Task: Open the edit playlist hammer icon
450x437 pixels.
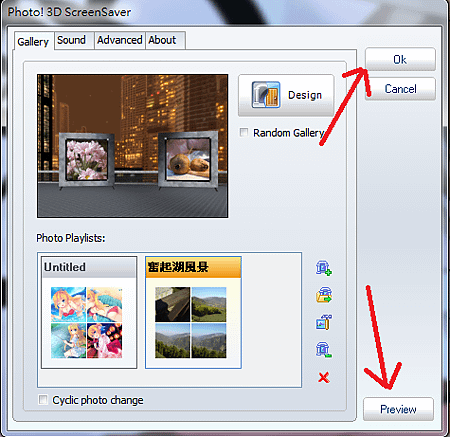Action: [324, 322]
